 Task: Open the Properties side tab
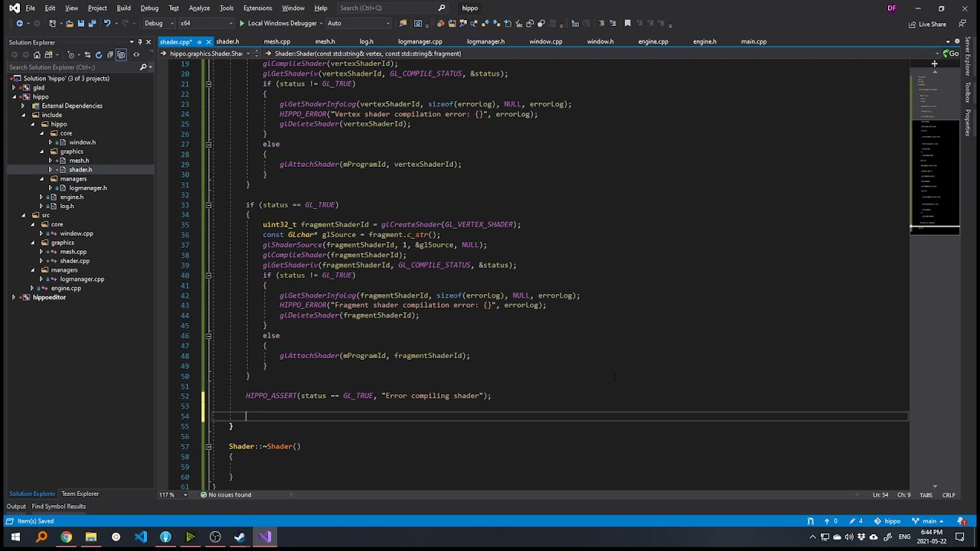pyautogui.click(x=968, y=122)
